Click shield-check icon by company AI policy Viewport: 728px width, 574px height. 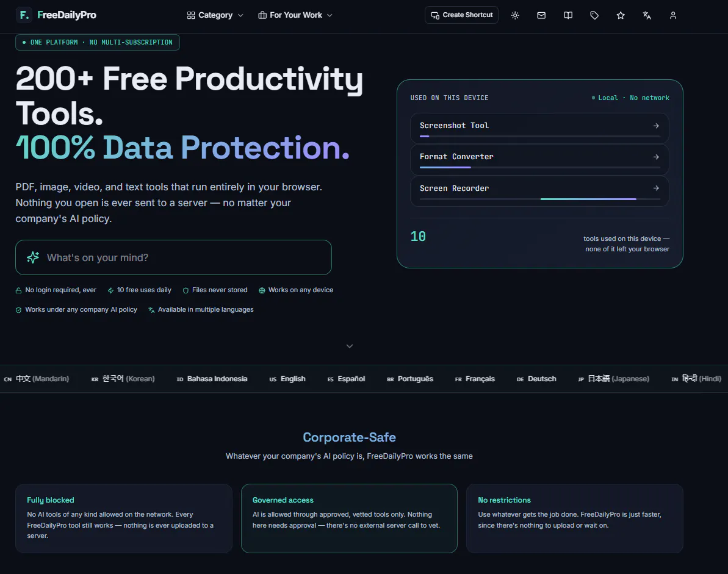click(18, 310)
